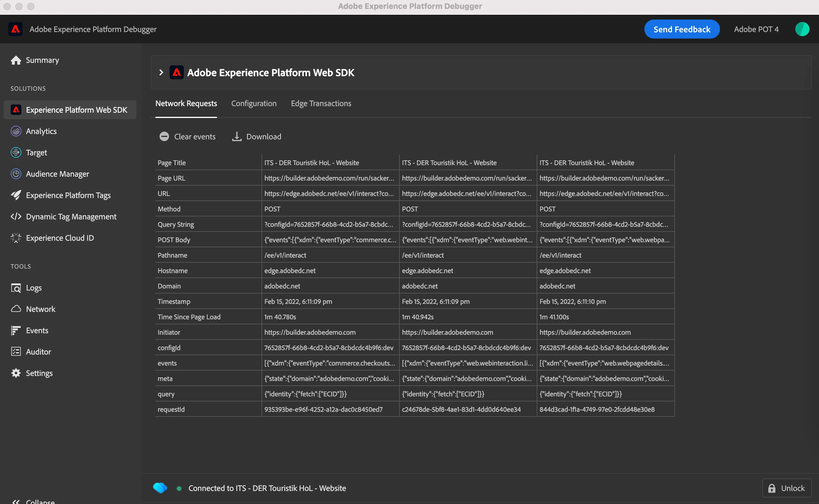Open the Auditor checklist icon
The width and height of the screenshot is (819, 504).
click(x=16, y=352)
